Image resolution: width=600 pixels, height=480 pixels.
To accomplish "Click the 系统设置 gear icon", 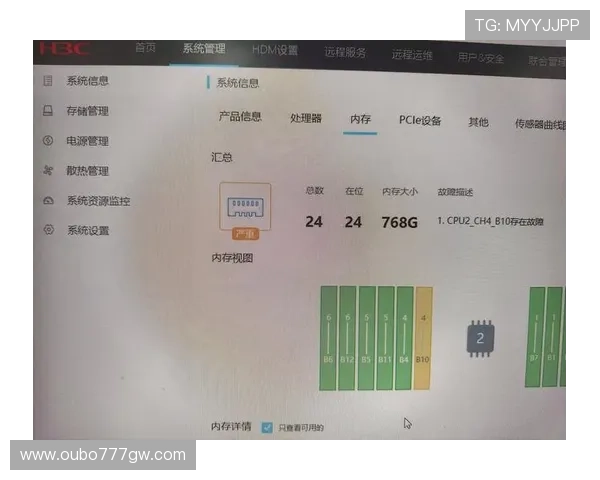I will [x=49, y=230].
